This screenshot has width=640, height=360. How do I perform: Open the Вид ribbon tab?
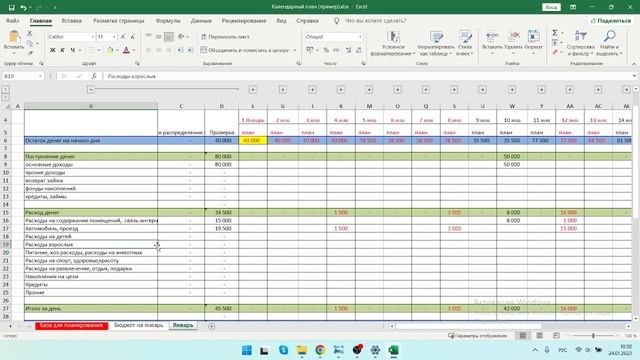pyautogui.click(x=281, y=20)
